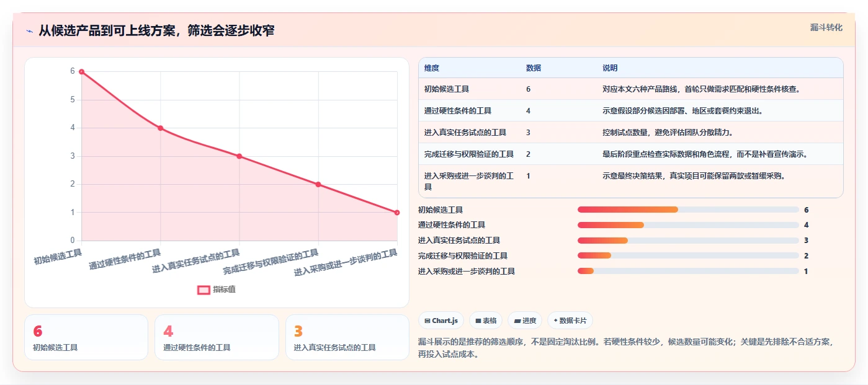Click the table description starting 最后阶段重点检查
The image size is (868, 385).
(705, 154)
